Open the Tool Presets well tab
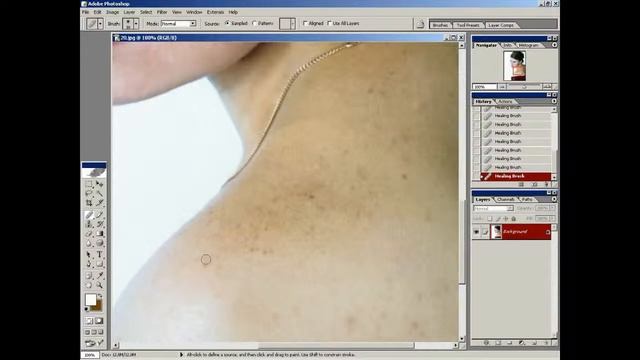Image resolution: width=640 pixels, height=360 pixels. click(468, 25)
